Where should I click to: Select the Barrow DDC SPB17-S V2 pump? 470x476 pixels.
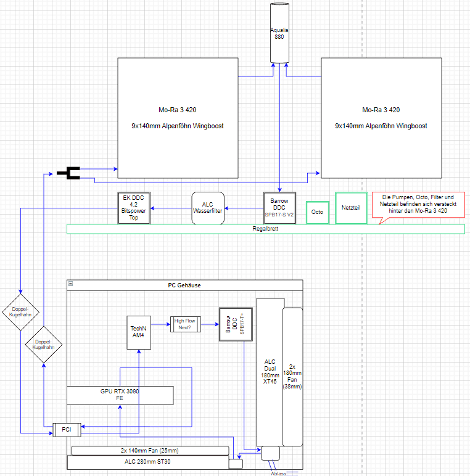(279, 208)
